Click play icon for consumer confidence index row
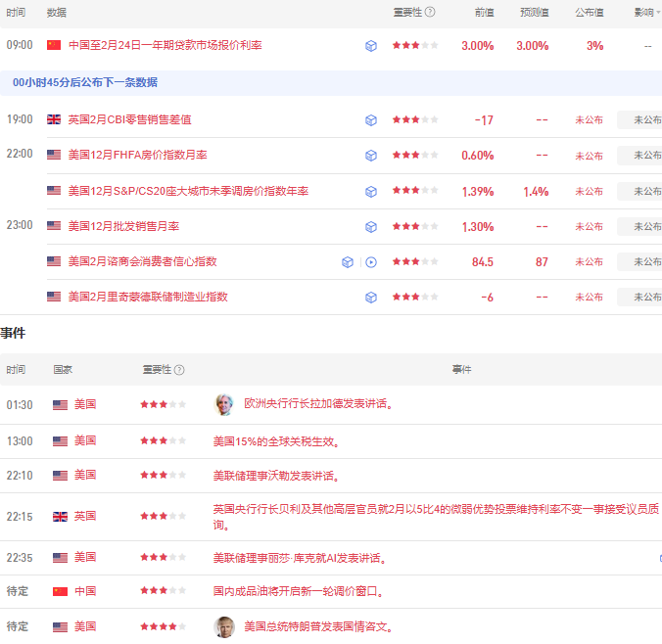Image resolution: width=662 pixels, height=644 pixels. 371,262
